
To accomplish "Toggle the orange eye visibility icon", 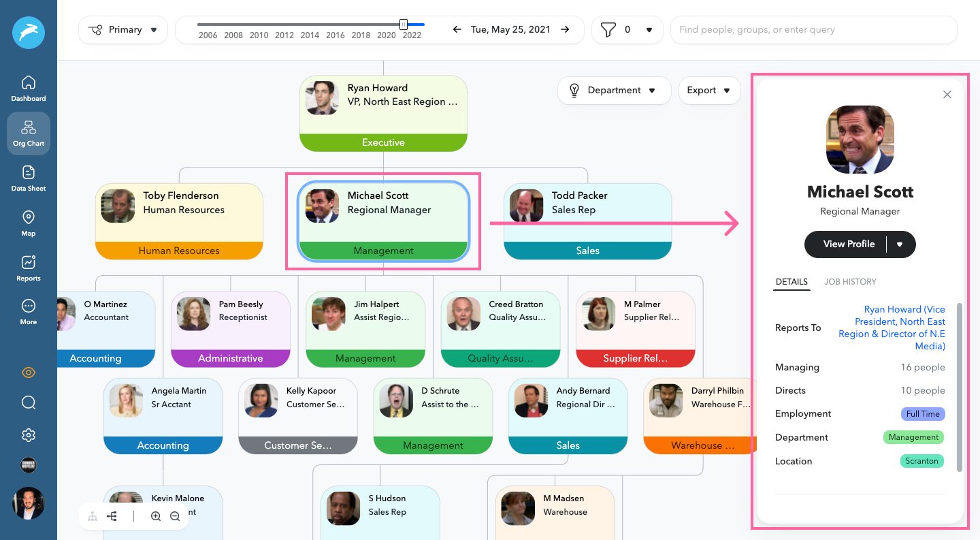I will (28, 372).
